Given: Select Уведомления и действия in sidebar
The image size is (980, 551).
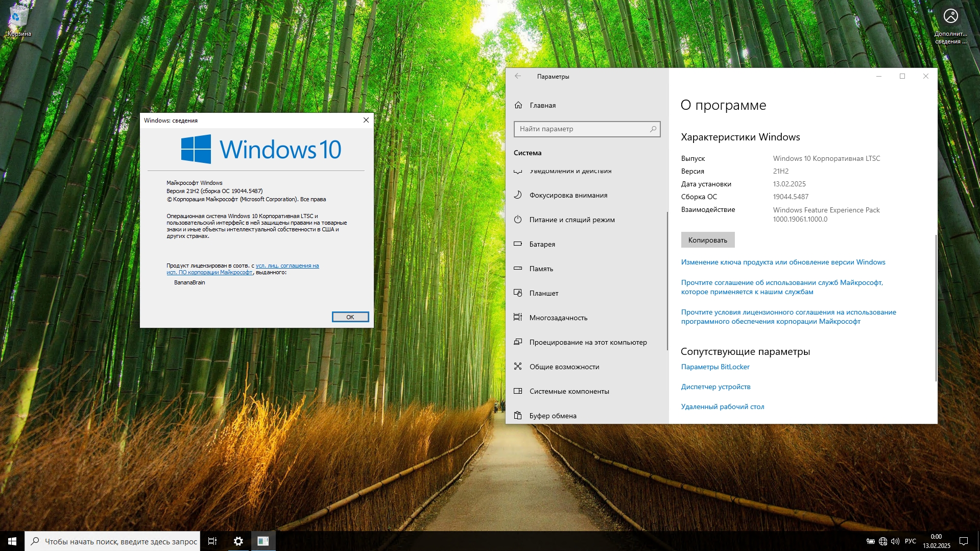Looking at the screenshot, I should tap(587, 172).
